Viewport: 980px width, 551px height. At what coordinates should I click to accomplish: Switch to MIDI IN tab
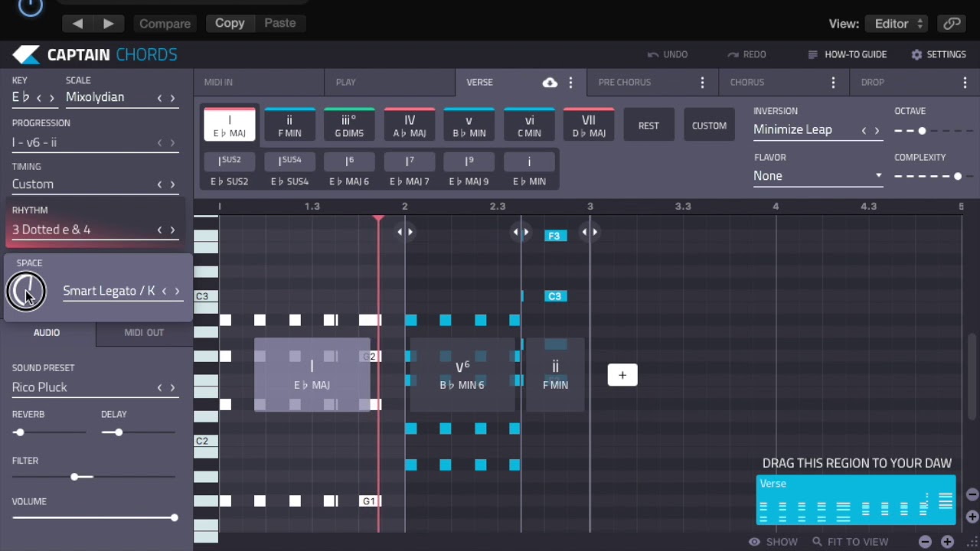pos(258,82)
